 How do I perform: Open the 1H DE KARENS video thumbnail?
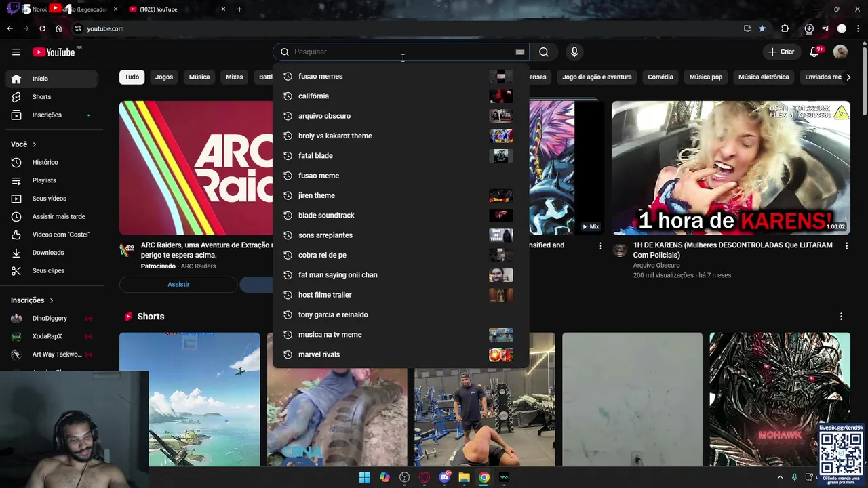click(x=730, y=168)
